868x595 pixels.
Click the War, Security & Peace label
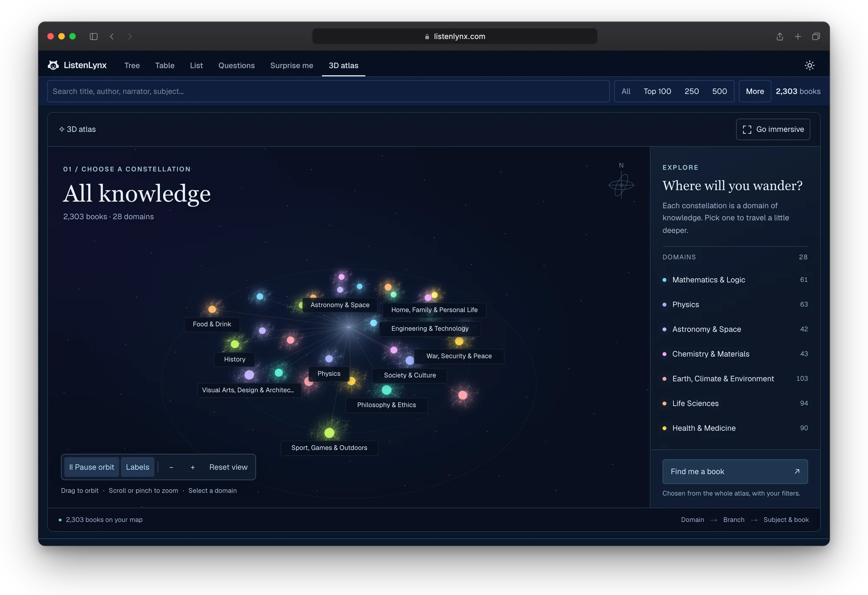tap(459, 356)
